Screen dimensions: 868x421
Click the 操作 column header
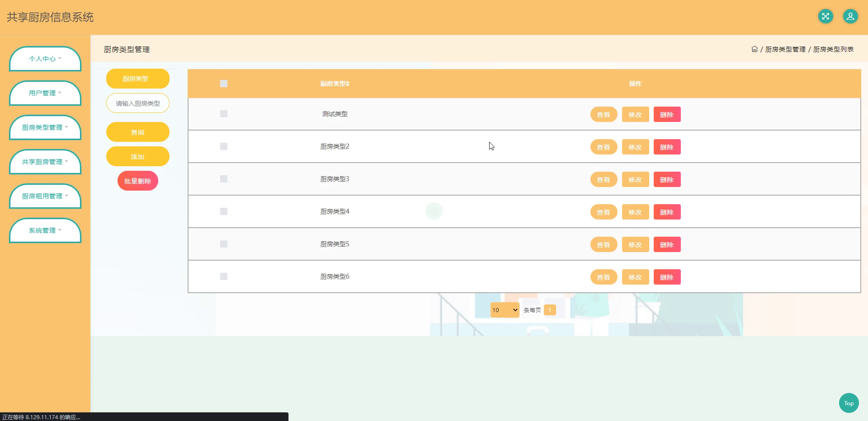coord(635,84)
